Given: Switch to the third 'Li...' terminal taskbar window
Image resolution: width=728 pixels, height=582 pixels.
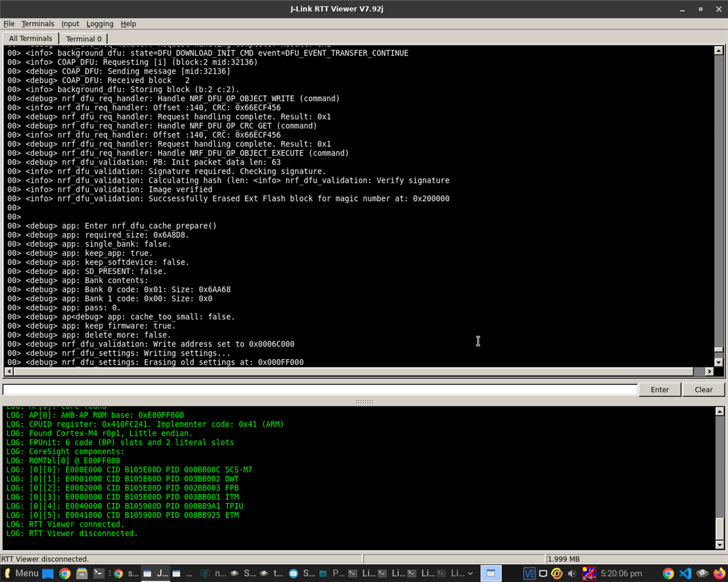Looking at the screenshot, I should coord(421,574).
